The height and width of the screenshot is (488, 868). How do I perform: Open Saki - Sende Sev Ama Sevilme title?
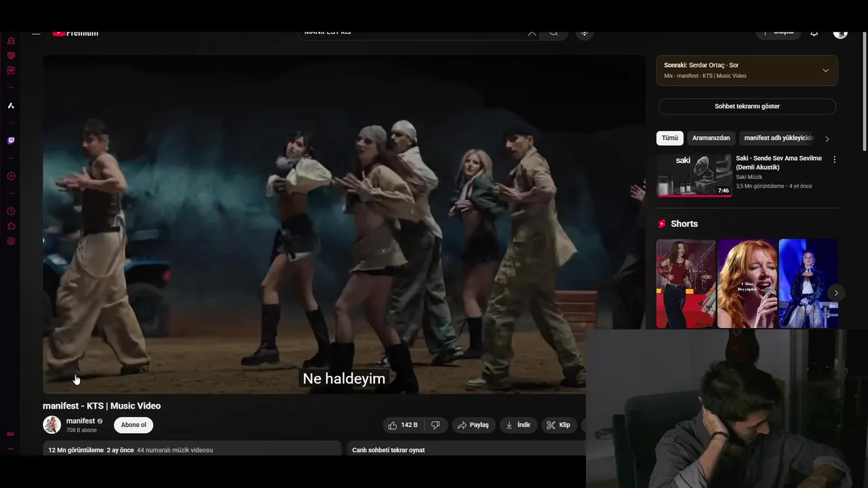point(778,163)
